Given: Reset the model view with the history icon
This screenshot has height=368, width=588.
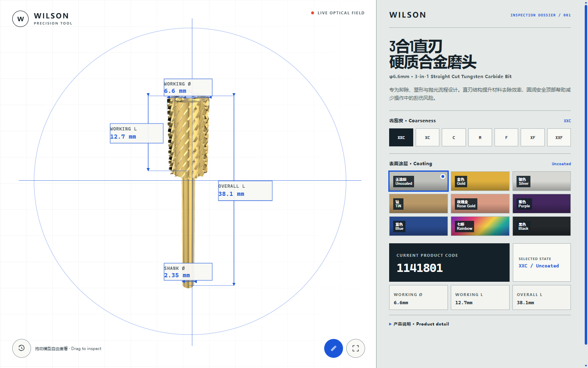Looking at the screenshot, I should 22,348.
